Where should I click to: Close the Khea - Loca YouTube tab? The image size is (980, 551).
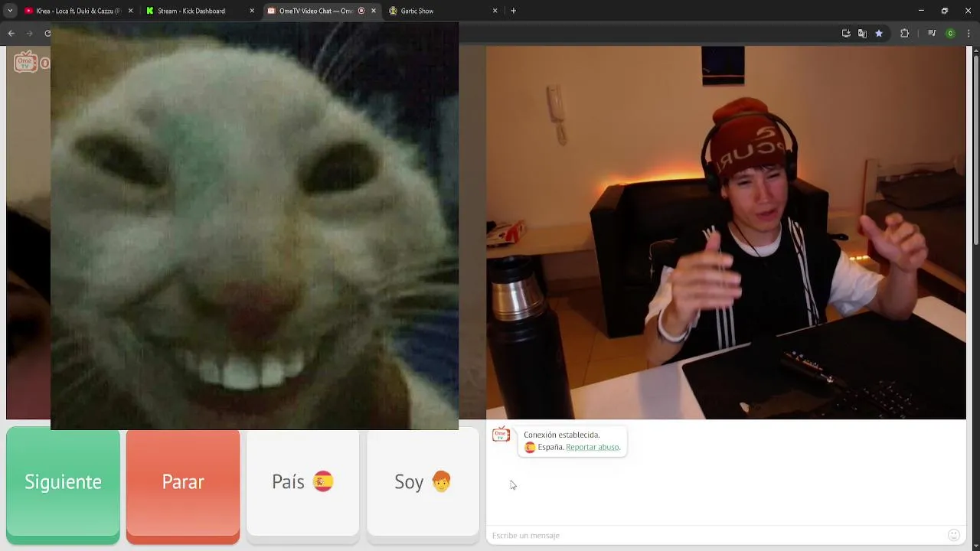pos(130,11)
